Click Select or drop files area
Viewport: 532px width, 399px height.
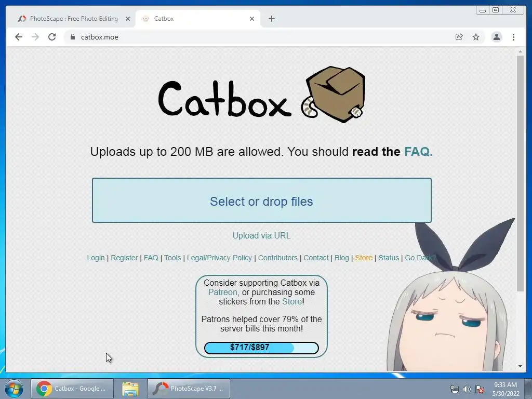[262, 200]
